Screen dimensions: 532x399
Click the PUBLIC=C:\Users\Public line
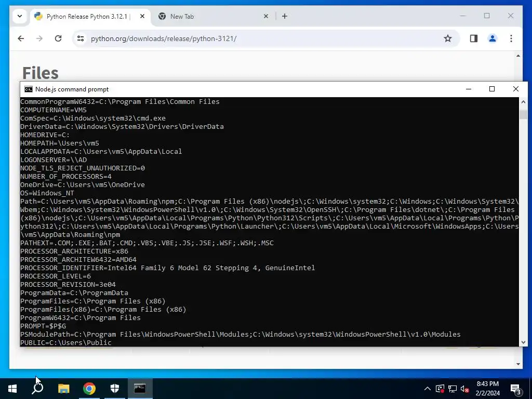tap(66, 342)
